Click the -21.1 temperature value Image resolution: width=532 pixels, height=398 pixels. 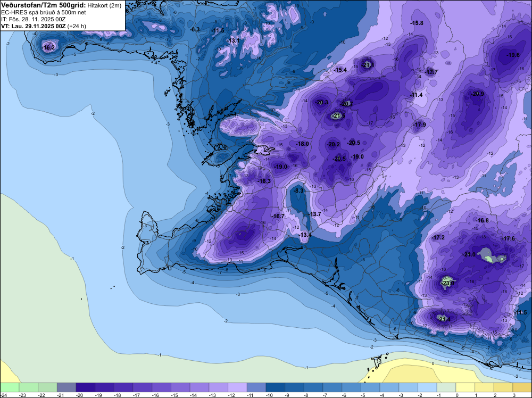368,65
